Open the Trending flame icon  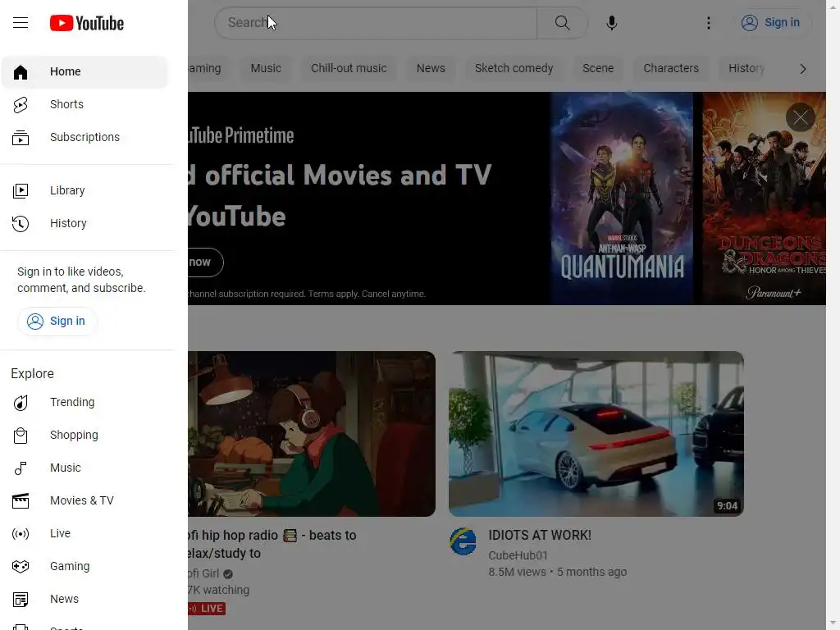tap(21, 402)
